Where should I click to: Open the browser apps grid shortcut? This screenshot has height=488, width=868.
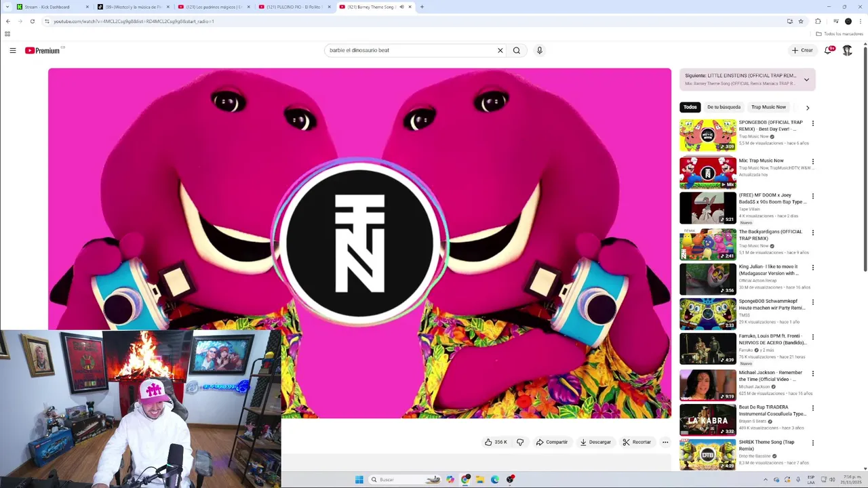pos(7,34)
